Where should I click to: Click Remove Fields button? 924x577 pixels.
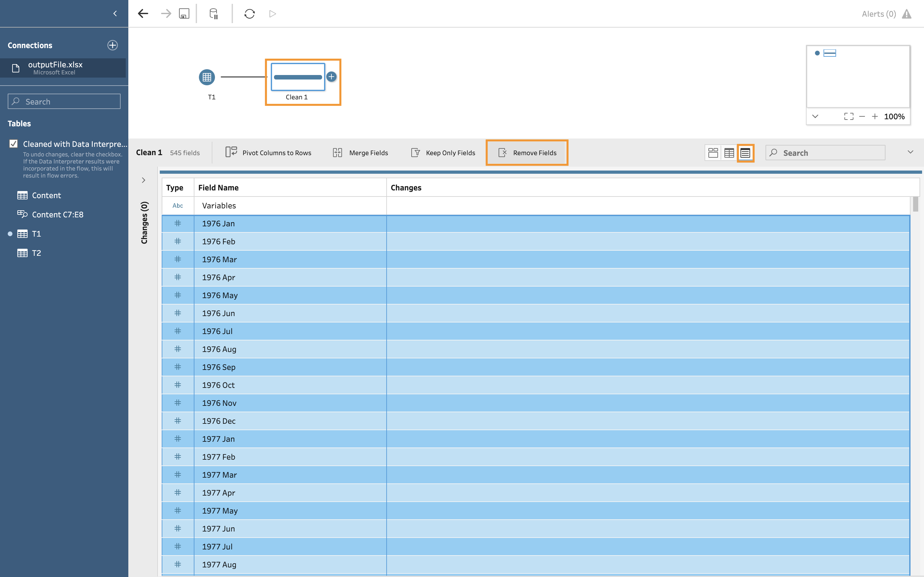click(x=527, y=153)
